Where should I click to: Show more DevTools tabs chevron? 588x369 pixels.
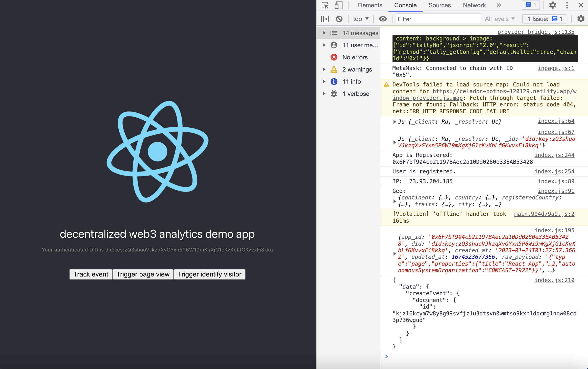[x=499, y=5]
